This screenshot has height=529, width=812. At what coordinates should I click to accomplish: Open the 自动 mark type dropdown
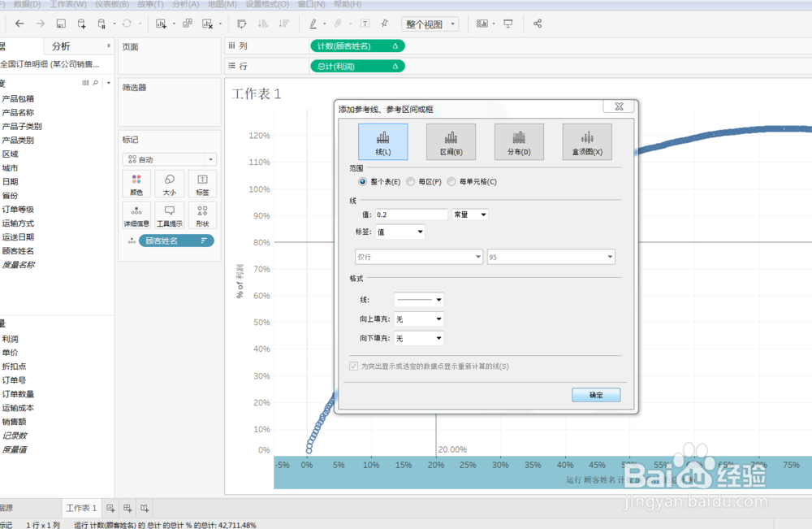[x=170, y=159]
